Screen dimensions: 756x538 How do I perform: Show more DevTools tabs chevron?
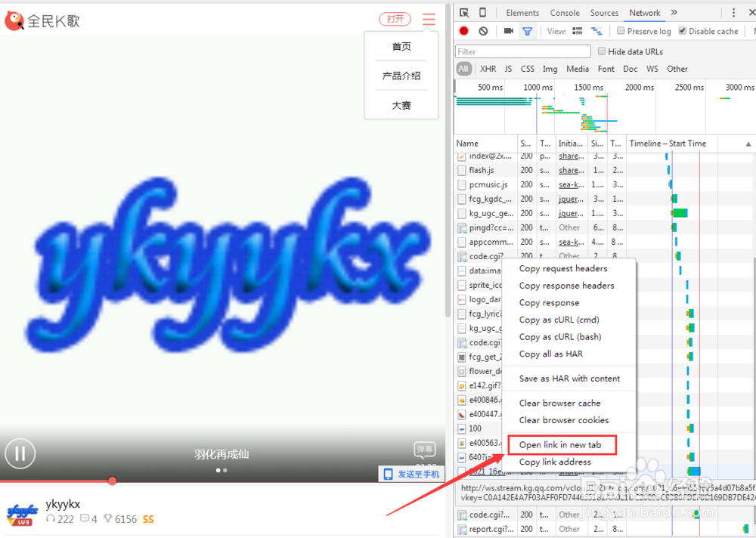(x=674, y=13)
